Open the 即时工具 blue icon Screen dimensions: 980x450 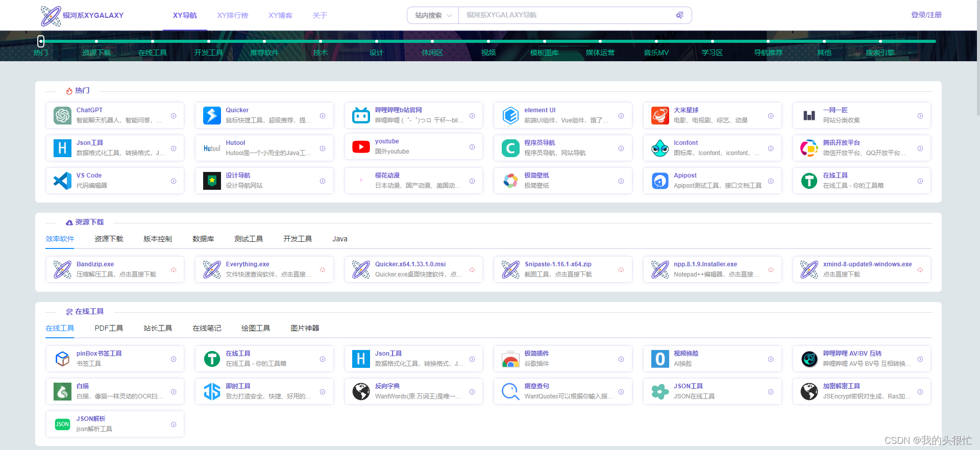coord(212,391)
